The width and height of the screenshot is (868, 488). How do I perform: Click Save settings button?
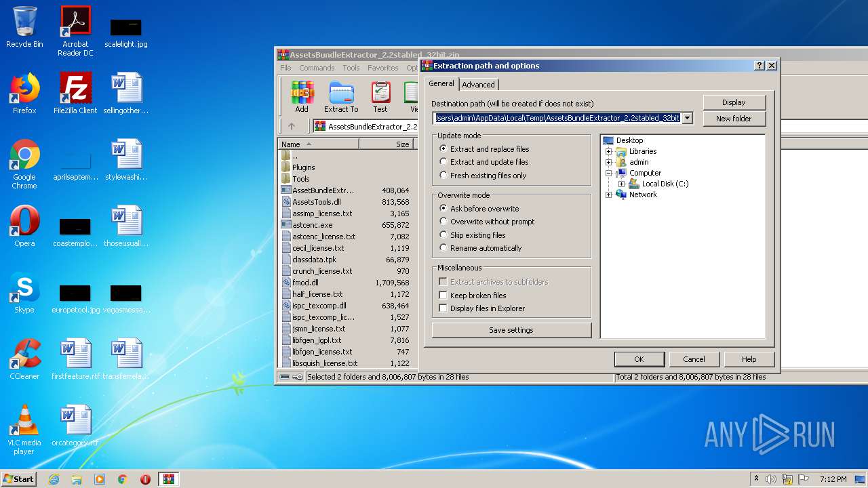click(x=511, y=330)
